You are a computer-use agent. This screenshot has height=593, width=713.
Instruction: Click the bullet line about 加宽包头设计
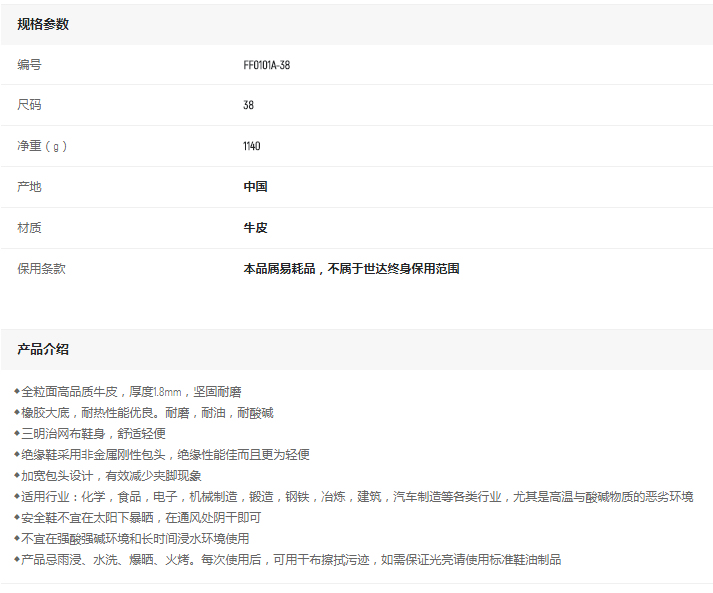pyautogui.click(x=110, y=476)
